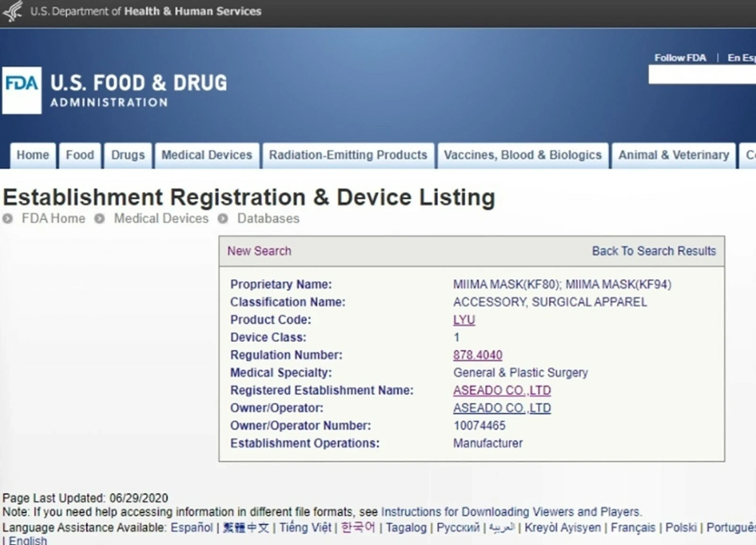This screenshot has width=756, height=545.
Task: Click the FDA logo icon
Action: 22,90
